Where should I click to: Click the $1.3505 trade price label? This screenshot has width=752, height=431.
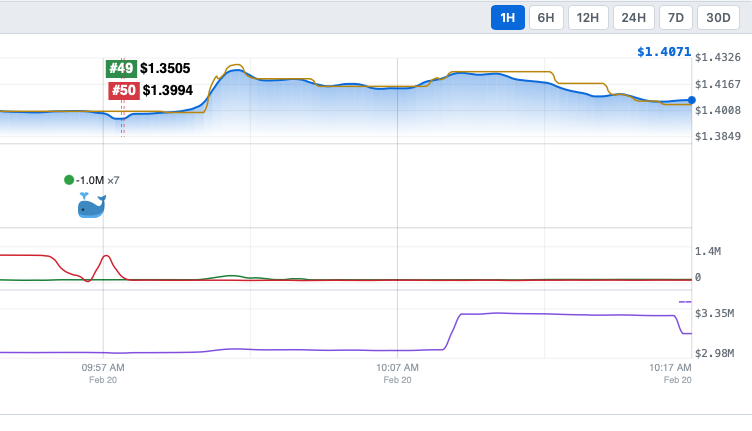[x=165, y=69]
